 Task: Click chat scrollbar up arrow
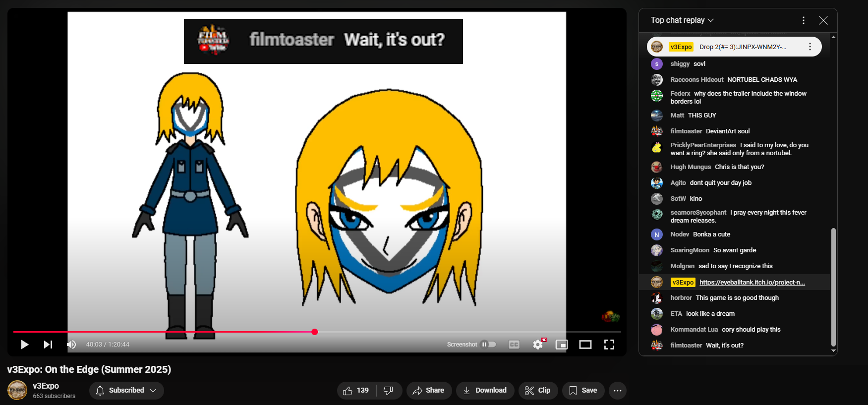(834, 37)
